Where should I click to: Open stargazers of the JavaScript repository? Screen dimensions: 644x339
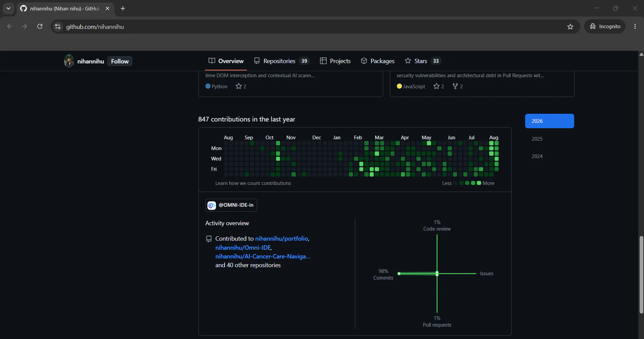click(439, 86)
